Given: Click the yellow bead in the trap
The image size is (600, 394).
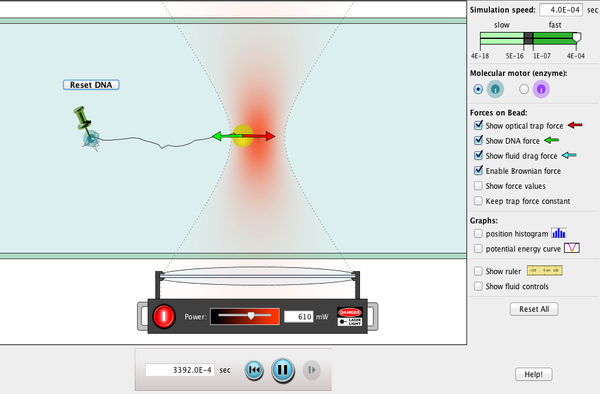Looking at the screenshot, I should tap(243, 136).
